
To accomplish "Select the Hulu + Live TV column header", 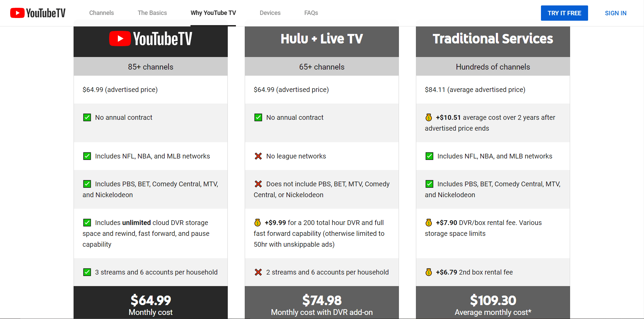I will (x=321, y=38).
